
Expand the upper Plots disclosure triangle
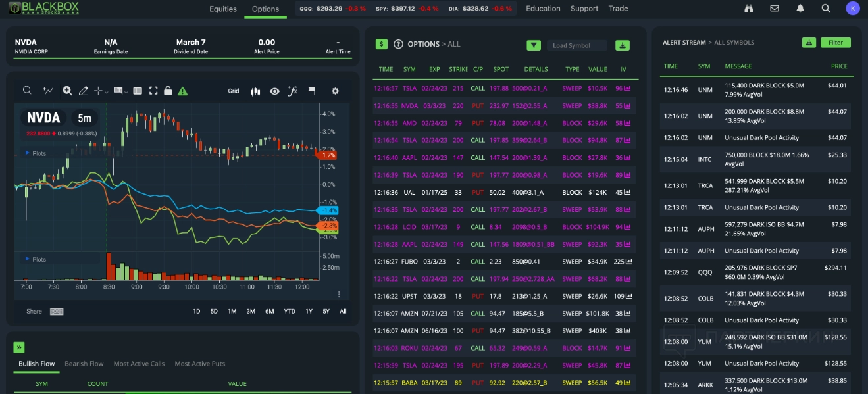[27, 153]
